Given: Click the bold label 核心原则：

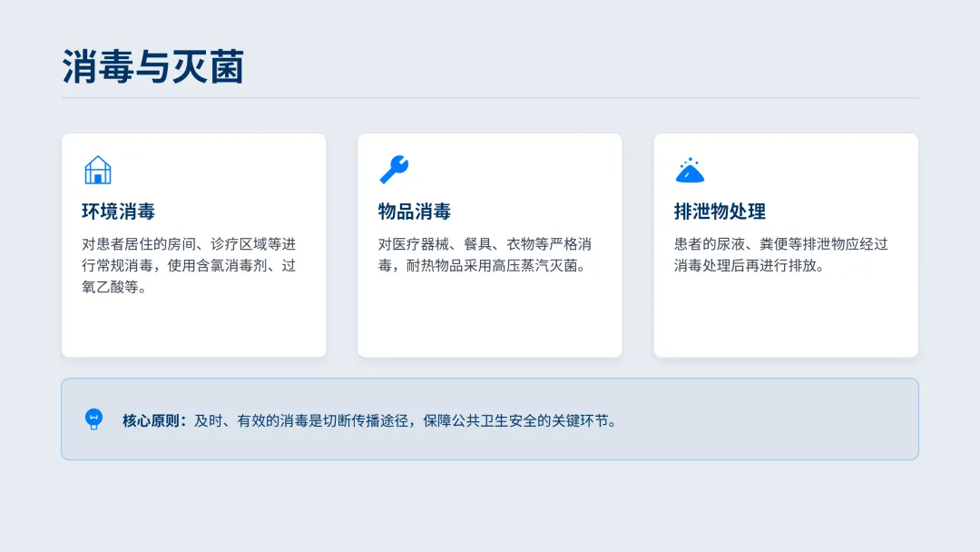Looking at the screenshot, I should 154,420.
